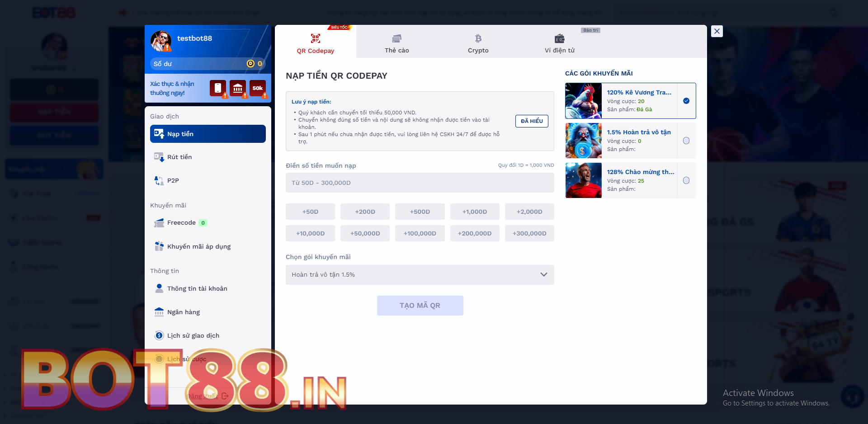Choose the +500D quick amount
This screenshot has width=868, height=424.
coord(420,212)
